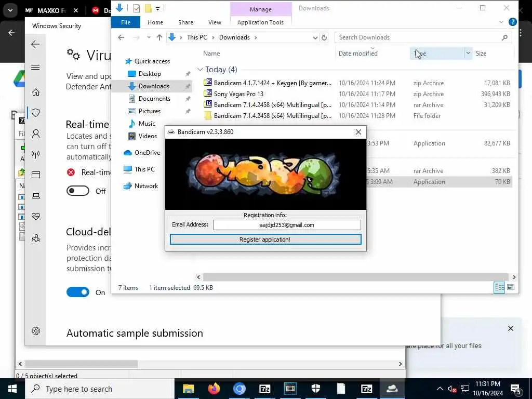532x399 pixels.
Task: Close the MAXKO browser tab
Action: coord(76,10)
